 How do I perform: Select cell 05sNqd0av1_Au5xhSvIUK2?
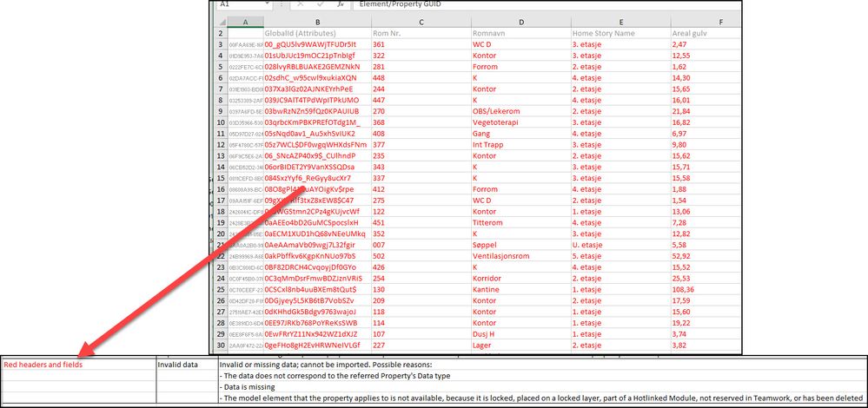(x=317, y=133)
